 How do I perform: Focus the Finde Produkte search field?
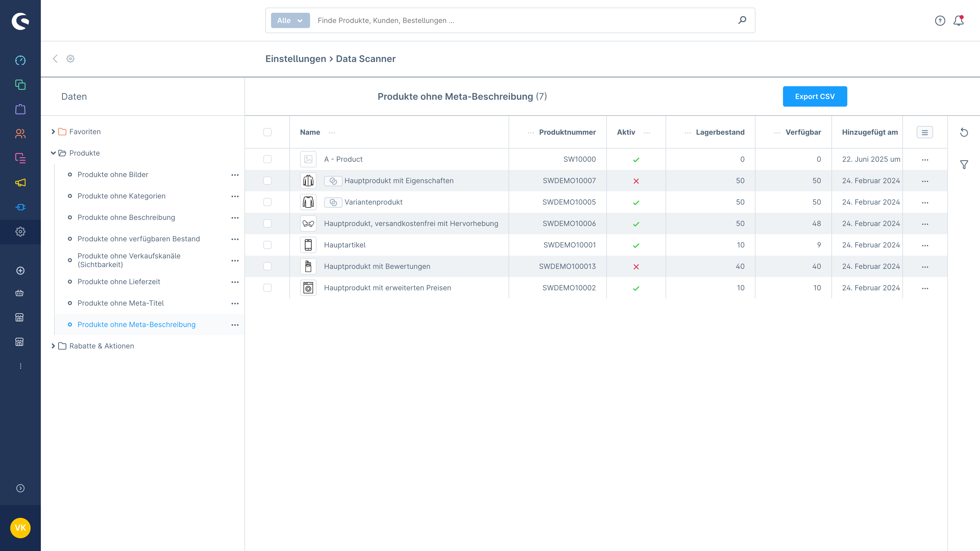click(524, 20)
